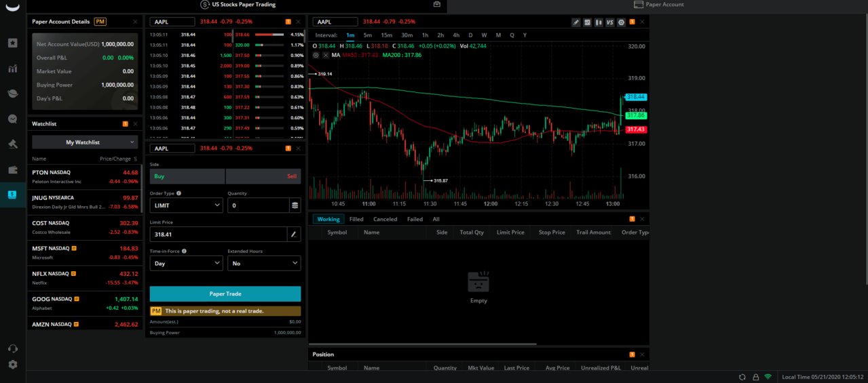Click the VS compare icon on chart
This screenshot has width=868, height=383.
click(610, 22)
